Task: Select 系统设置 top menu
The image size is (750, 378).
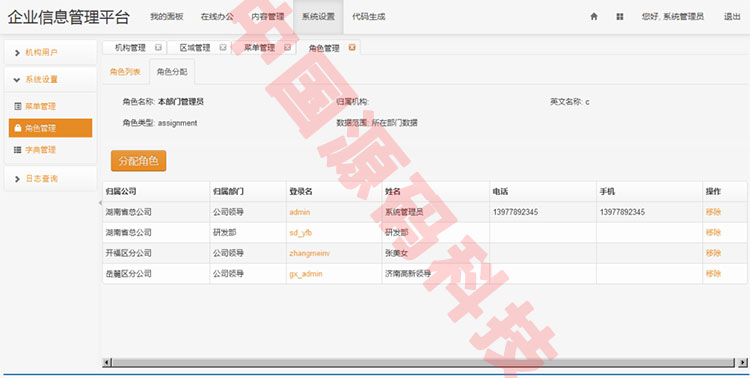Action: pos(318,16)
